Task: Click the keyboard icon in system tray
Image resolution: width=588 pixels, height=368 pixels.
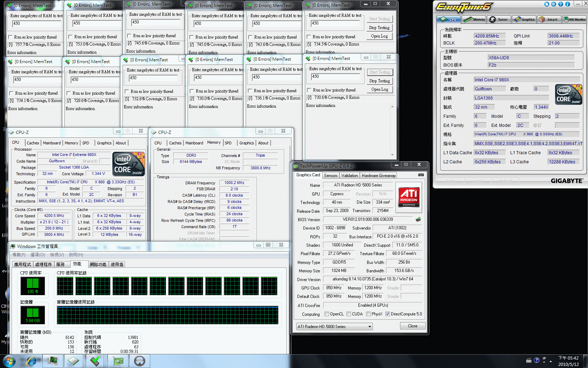Action: pos(529,360)
